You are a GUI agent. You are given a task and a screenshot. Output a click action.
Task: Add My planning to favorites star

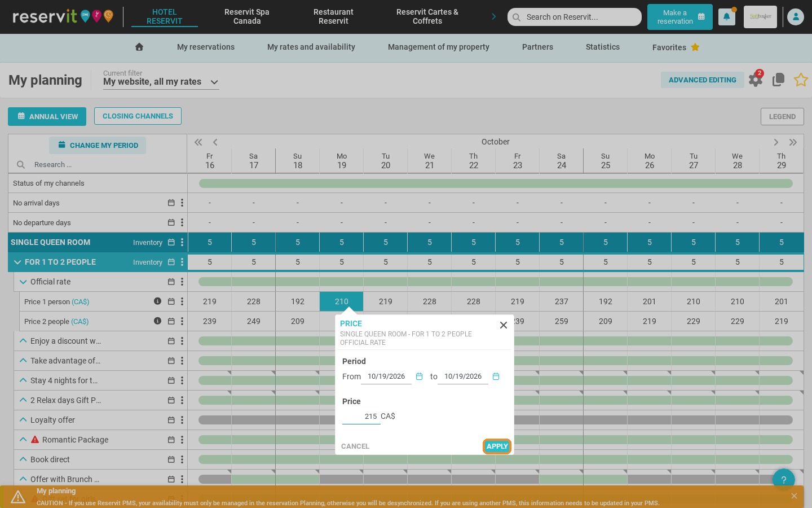(x=801, y=80)
